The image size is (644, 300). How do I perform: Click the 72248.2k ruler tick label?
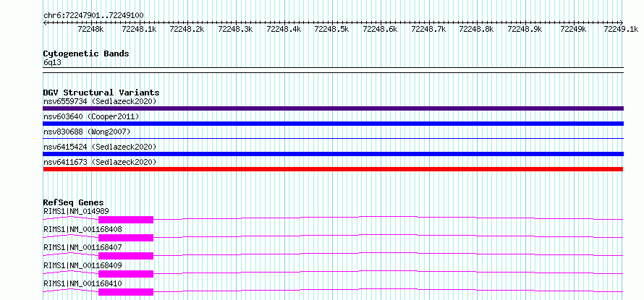pos(187,29)
